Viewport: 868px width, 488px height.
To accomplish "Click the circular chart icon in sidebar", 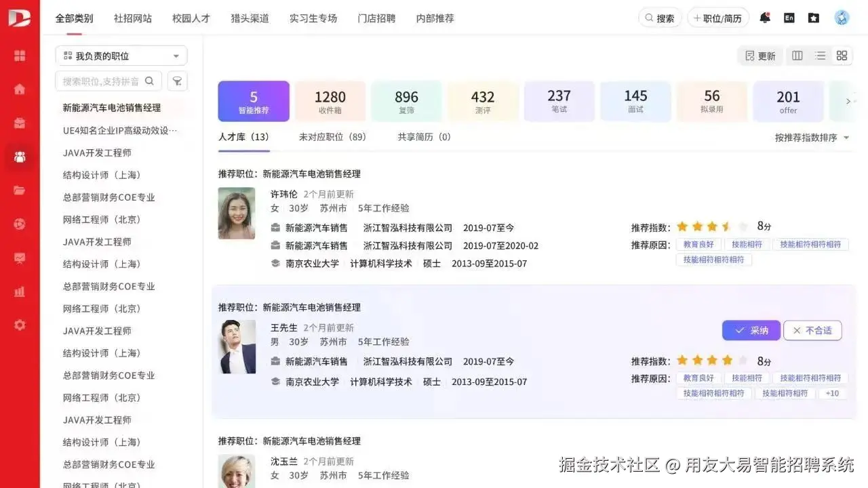I will [20, 224].
